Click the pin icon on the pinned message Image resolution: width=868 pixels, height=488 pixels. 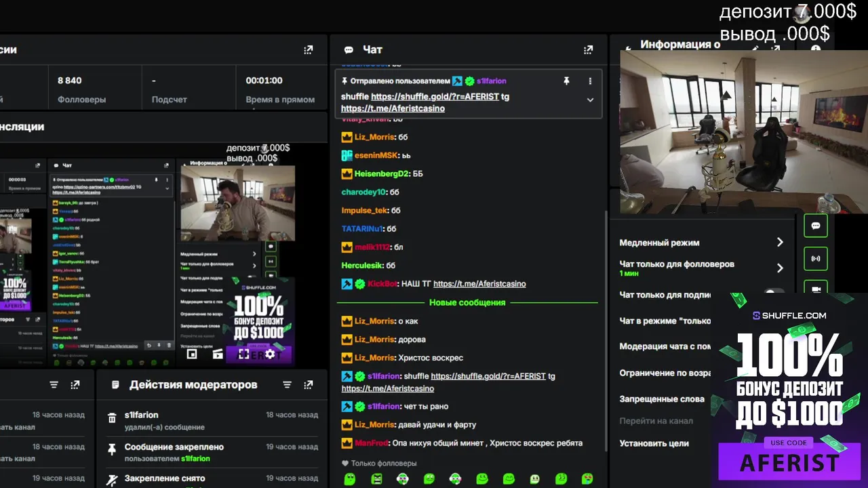tap(566, 81)
